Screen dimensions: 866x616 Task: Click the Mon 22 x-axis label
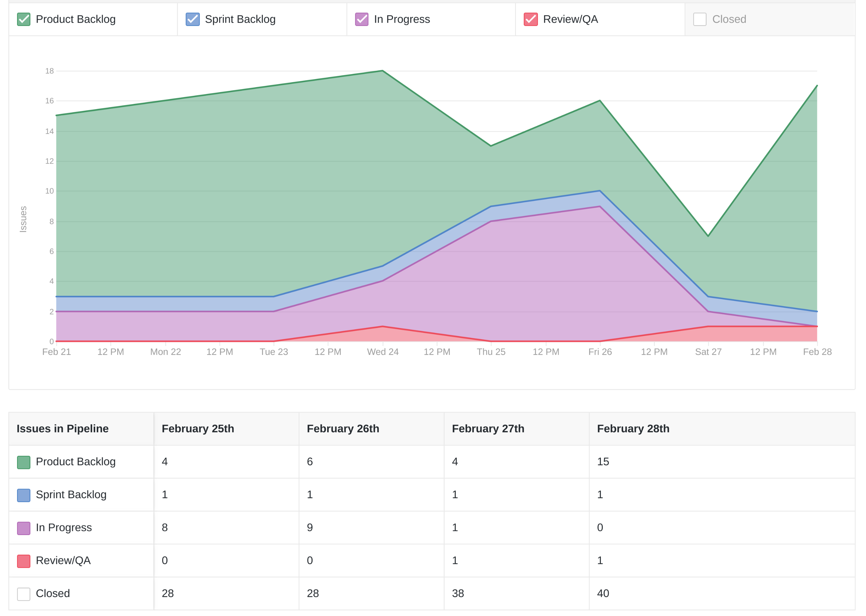(166, 352)
